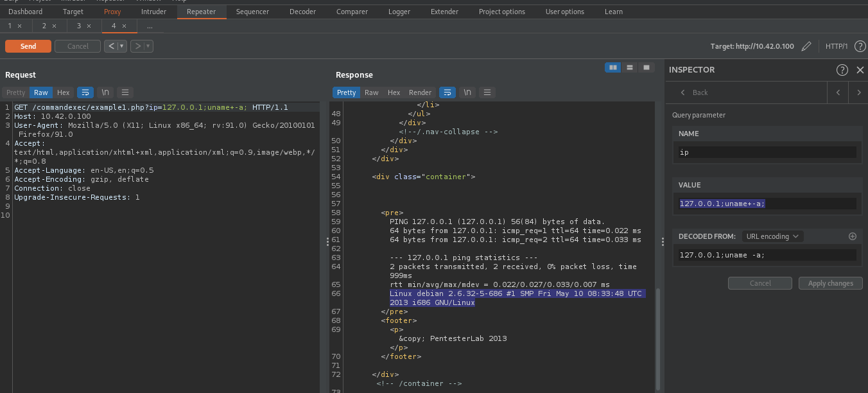Toggle request word wrap icon
The width and height of the screenshot is (868, 393).
coord(85,92)
